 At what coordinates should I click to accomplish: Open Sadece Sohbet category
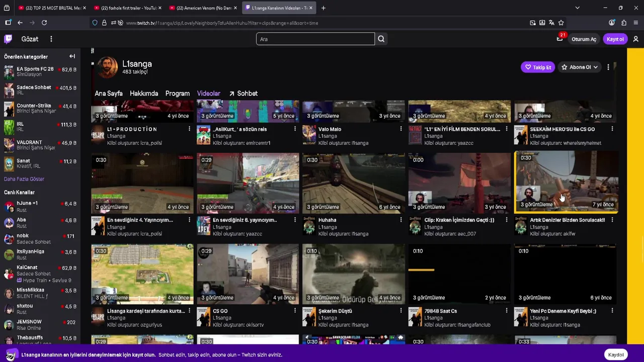coord(40,90)
